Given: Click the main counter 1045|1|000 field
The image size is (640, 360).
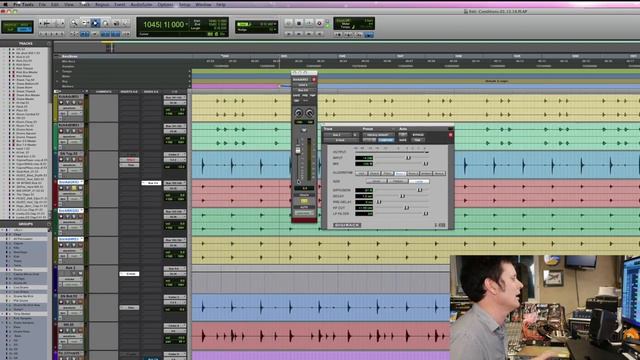Looking at the screenshot, I should [163, 24].
